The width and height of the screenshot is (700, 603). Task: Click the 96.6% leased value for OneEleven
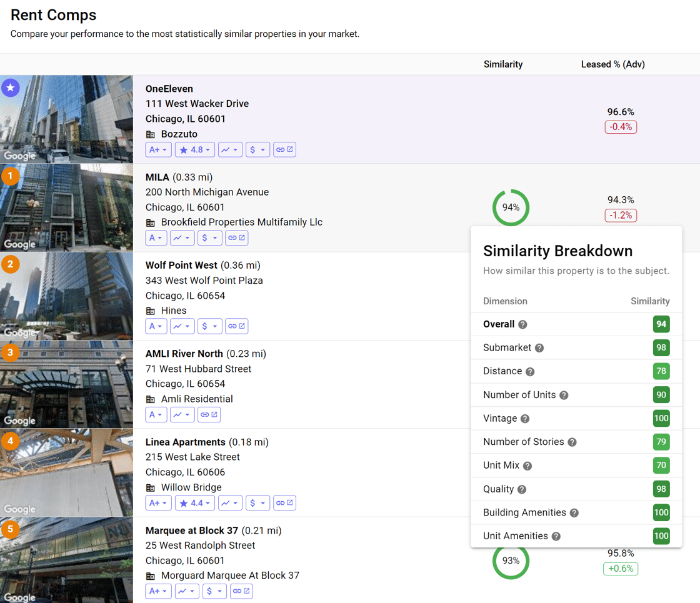click(x=621, y=112)
